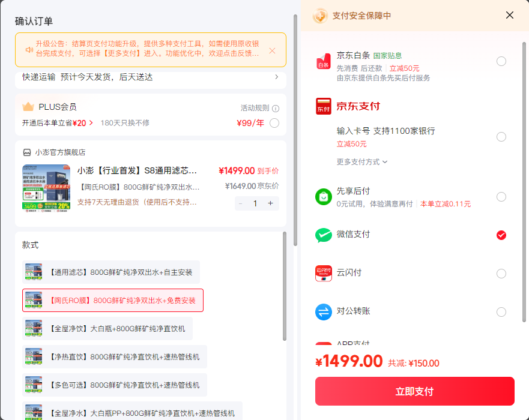
Task: Click the quantity input field showing 1
Action: pos(255,203)
